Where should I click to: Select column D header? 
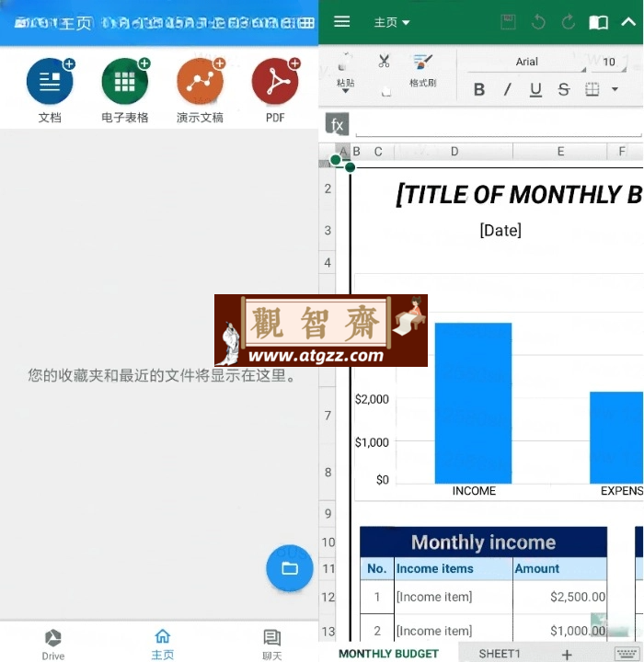[x=454, y=151]
